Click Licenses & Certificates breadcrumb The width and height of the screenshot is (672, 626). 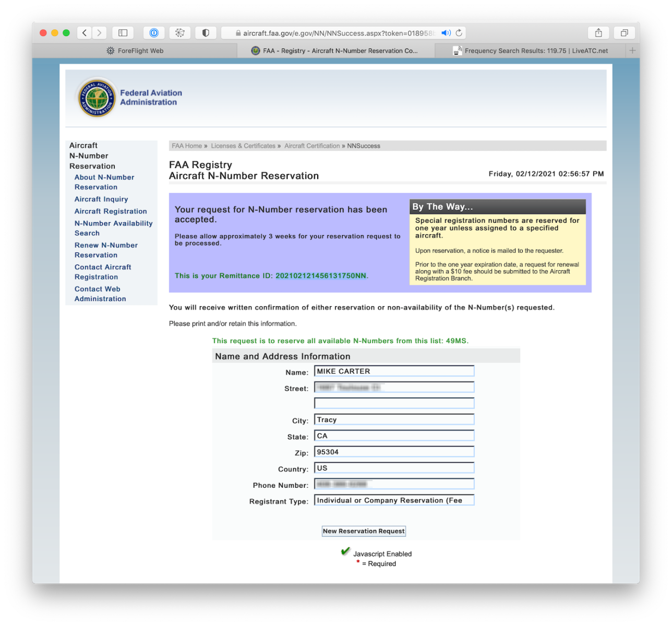coord(243,146)
